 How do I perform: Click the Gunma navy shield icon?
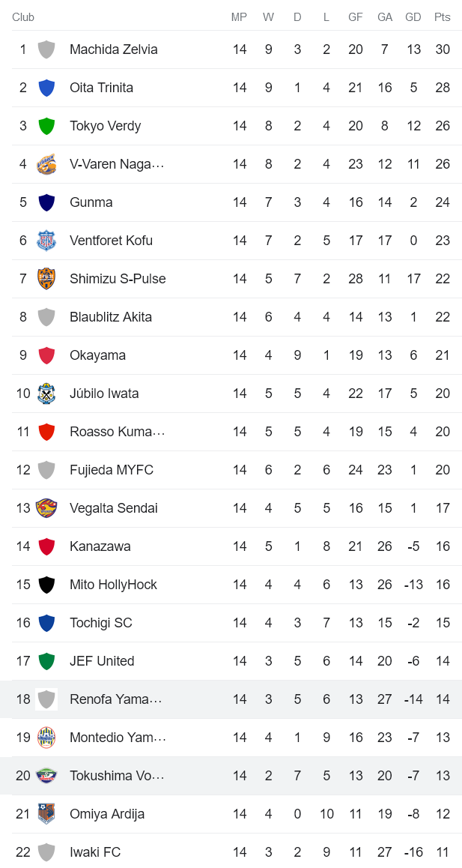[x=46, y=202]
